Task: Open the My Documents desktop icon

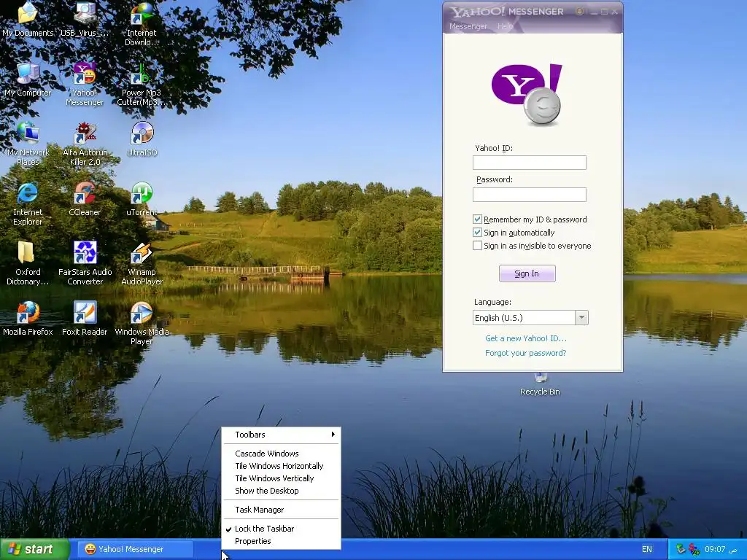Action: coord(28,19)
